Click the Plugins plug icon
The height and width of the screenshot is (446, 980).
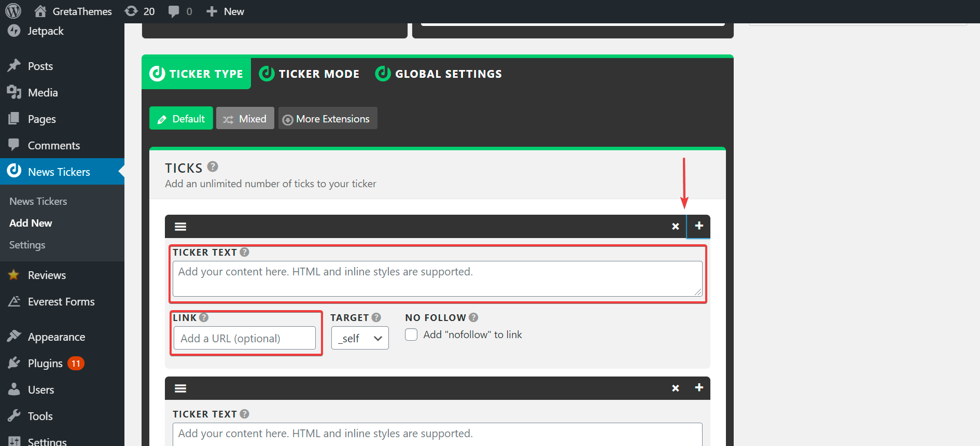(14, 363)
